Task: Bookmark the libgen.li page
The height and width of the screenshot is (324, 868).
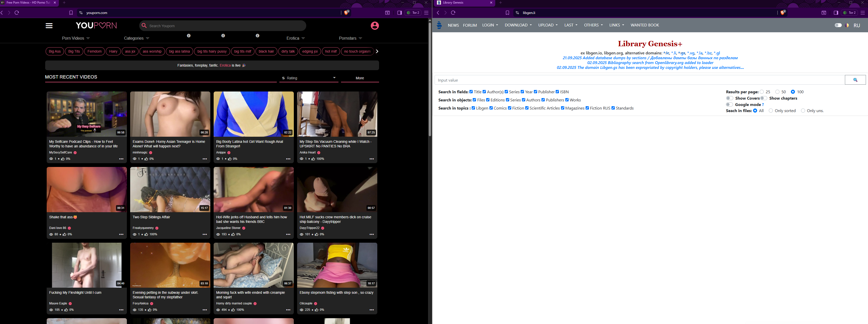Action: pyautogui.click(x=507, y=13)
